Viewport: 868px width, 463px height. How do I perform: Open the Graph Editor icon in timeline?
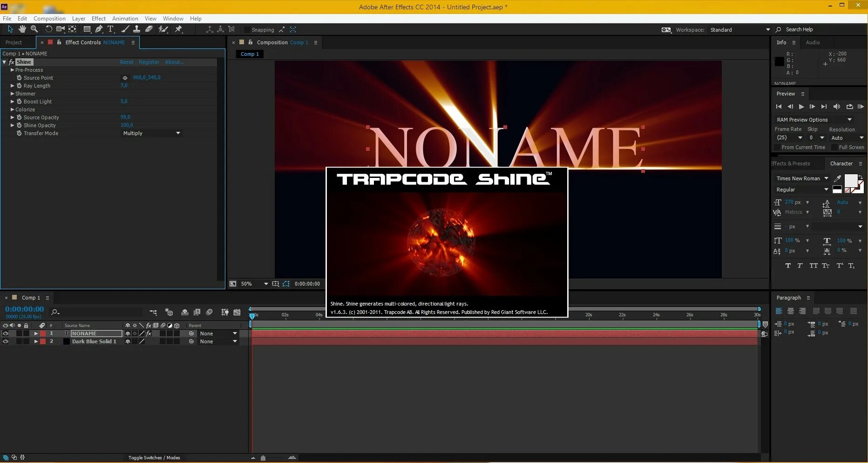coord(237,312)
